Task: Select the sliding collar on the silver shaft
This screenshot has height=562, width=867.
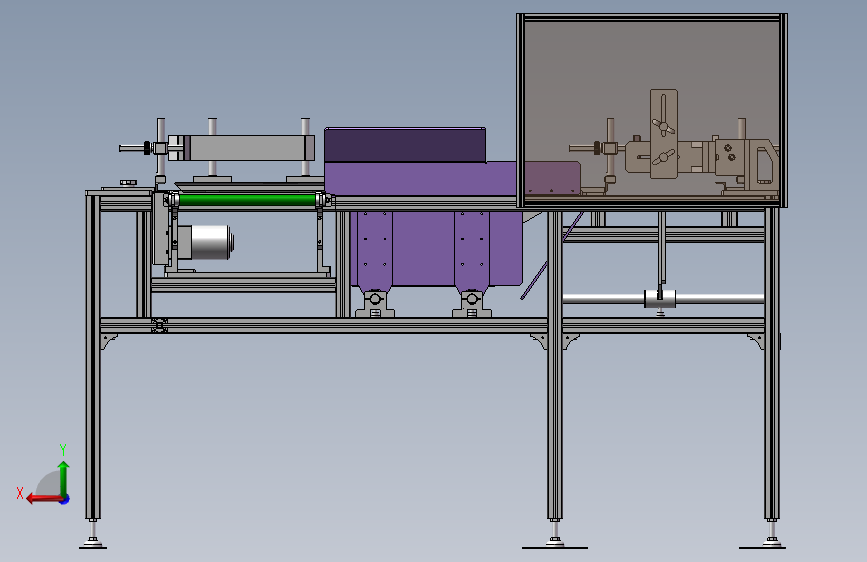Action: (x=660, y=299)
